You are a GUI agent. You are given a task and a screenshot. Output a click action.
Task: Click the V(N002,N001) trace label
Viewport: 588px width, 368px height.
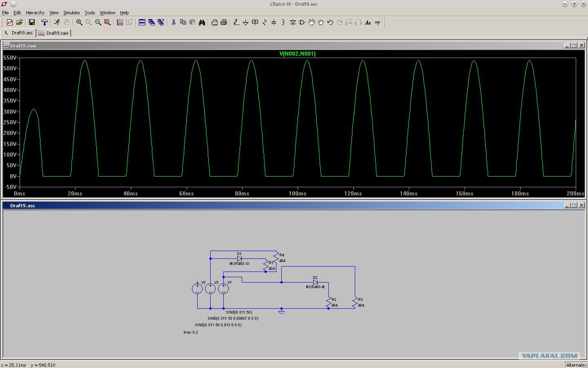[x=297, y=54]
